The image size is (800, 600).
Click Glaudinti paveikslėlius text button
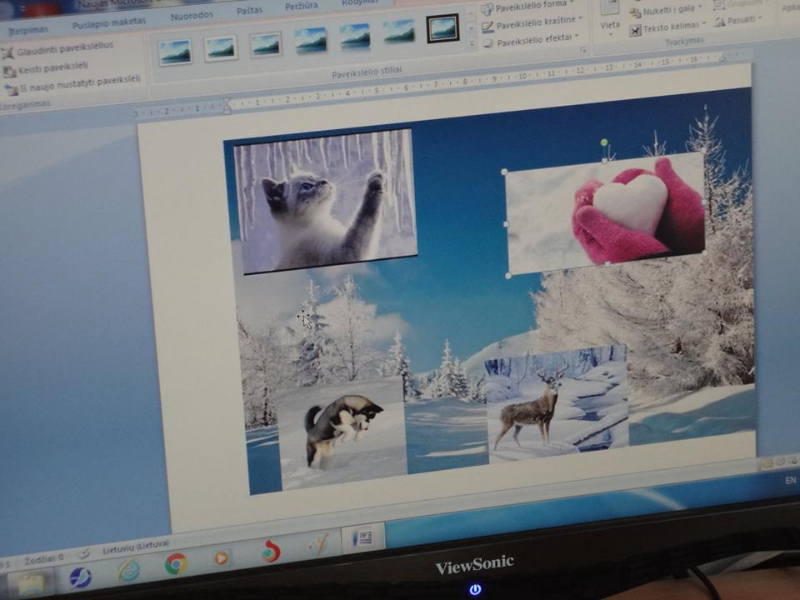[x=65, y=48]
